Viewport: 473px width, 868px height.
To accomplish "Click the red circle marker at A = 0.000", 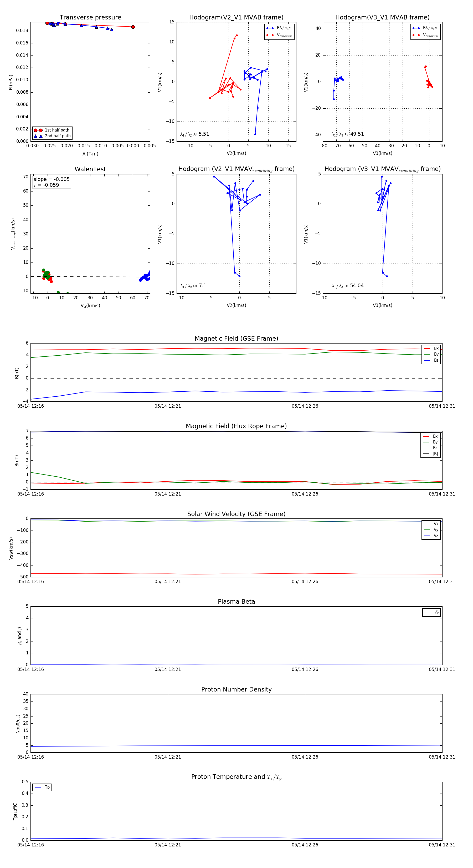I will click(x=133, y=27).
